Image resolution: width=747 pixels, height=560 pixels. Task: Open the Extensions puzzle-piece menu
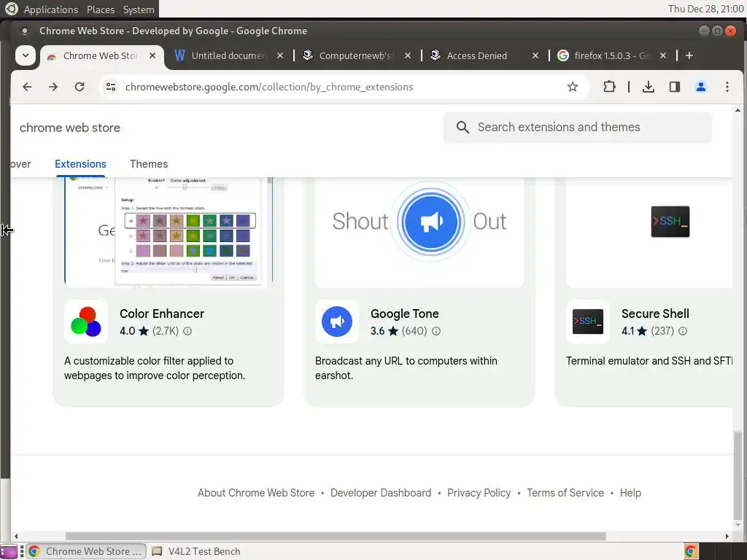click(609, 87)
